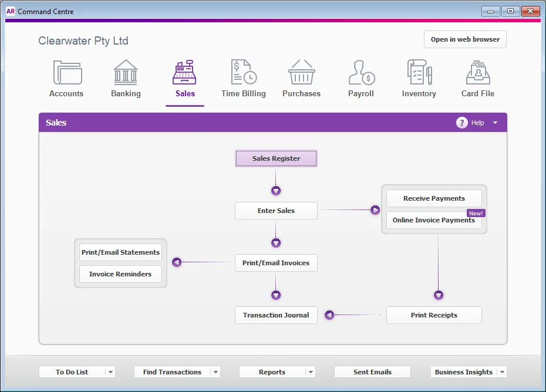
Task: Open the Accounts command centre
Action: tap(66, 78)
